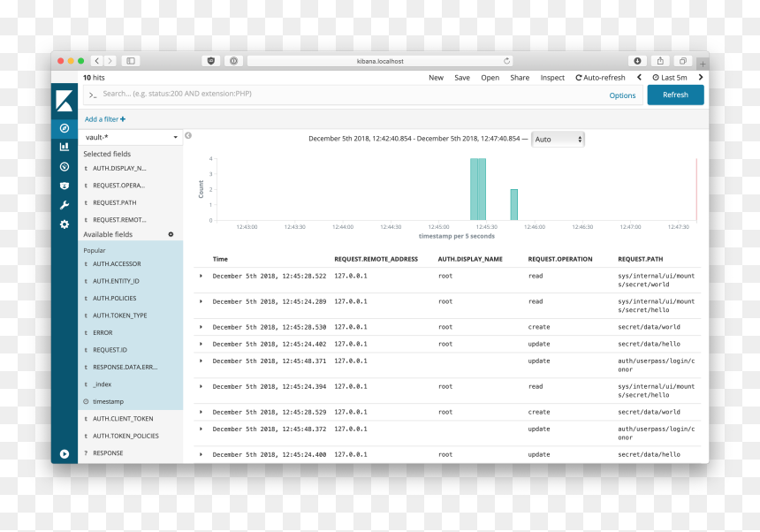This screenshot has height=532, width=760.
Task: Click Share in the top menu
Action: point(520,78)
